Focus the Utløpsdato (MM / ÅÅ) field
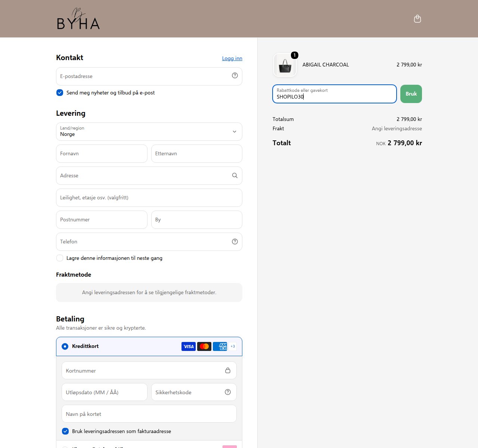The image size is (478, 448). (105, 392)
